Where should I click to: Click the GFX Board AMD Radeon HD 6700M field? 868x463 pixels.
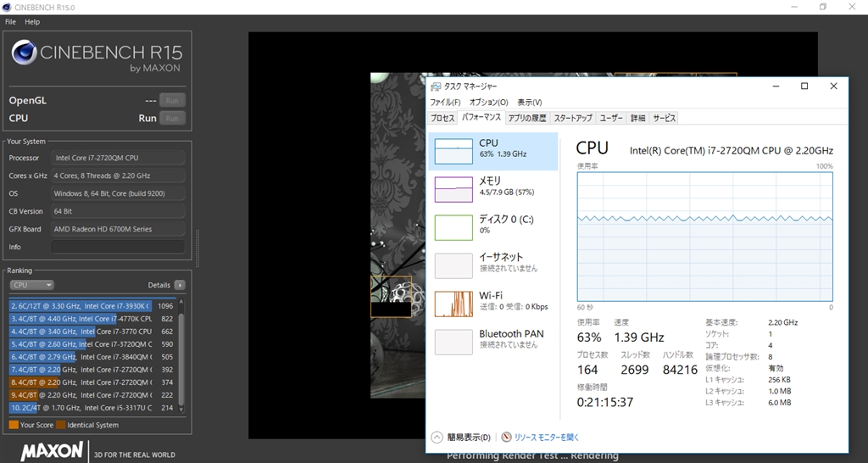pyautogui.click(x=118, y=229)
